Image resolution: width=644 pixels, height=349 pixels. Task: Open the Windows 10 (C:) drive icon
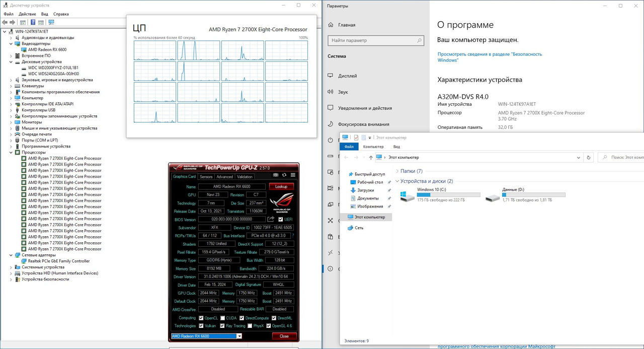pos(407,196)
